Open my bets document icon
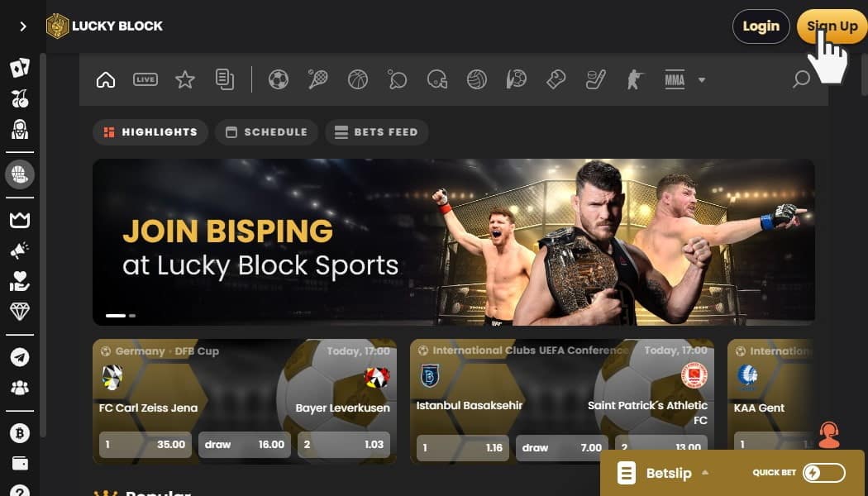Screen dimensions: 868x496 [x=225, y=79]
